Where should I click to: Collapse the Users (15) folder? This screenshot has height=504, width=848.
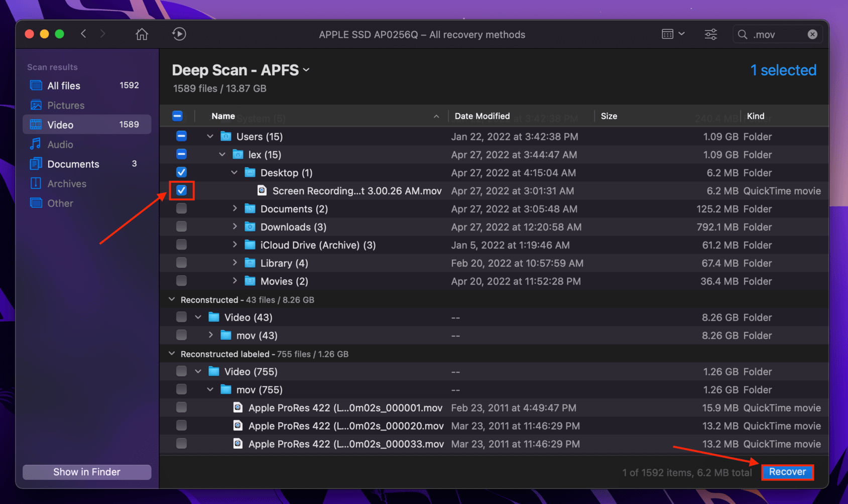pyautogui.click(x=210, y=137)
